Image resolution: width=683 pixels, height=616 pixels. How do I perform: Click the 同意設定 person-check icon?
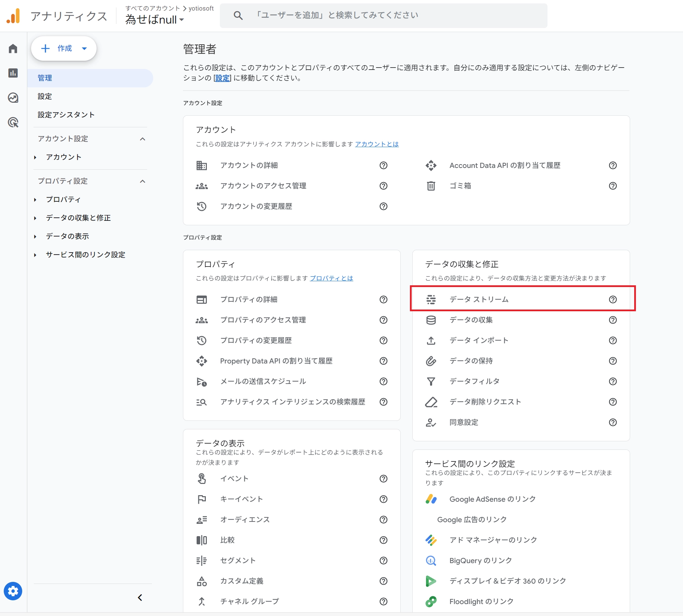(431, 422)
